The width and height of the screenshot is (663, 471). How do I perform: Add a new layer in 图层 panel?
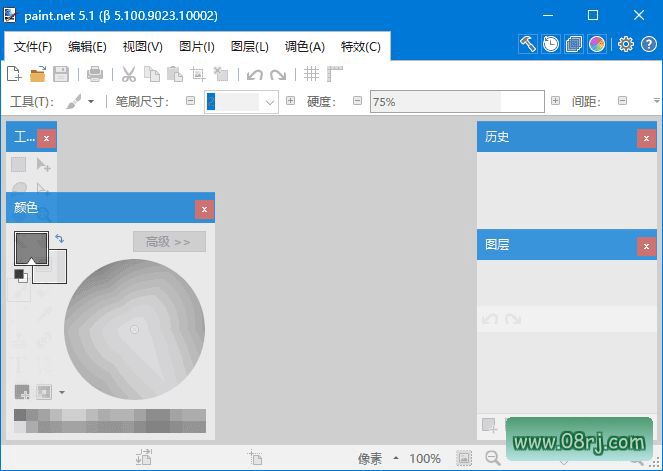pos(490,425)
